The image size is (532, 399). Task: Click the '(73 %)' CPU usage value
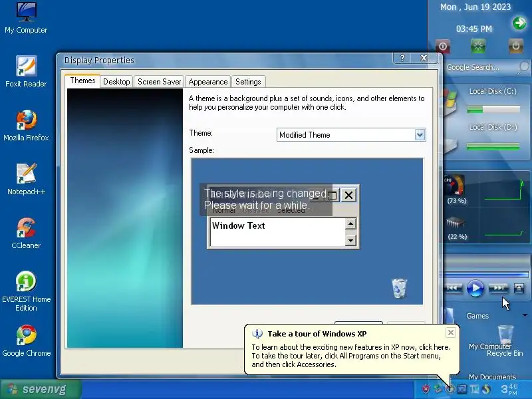click(x=457, y=201)
